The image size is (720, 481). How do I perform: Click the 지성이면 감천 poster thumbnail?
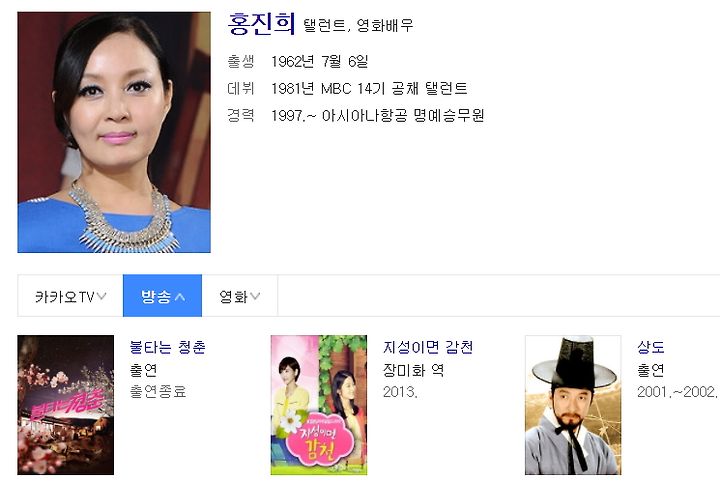click(319, 405)
